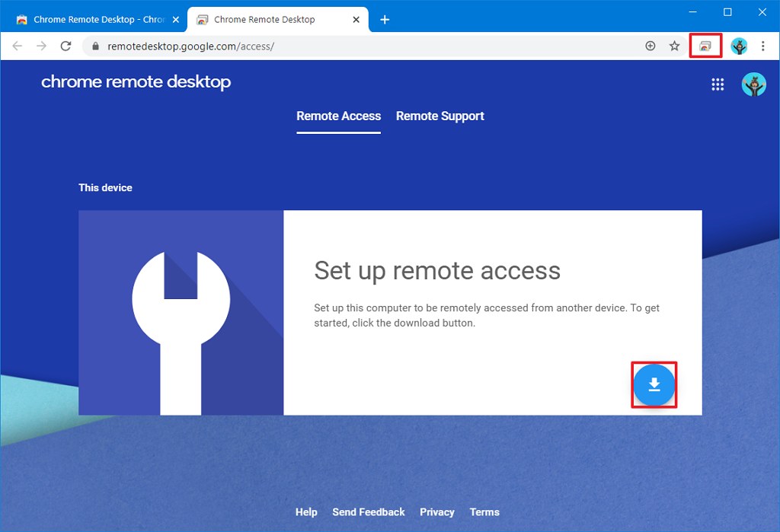Screen dimensions: 780x532
Task: Go back to the previous page
Action: point(18,46)
